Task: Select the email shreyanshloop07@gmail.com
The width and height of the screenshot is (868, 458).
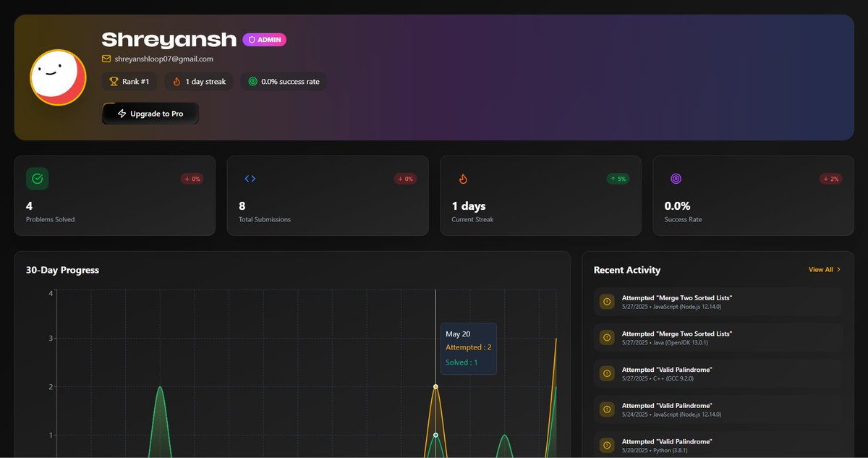Action: (x=163, y=59)
